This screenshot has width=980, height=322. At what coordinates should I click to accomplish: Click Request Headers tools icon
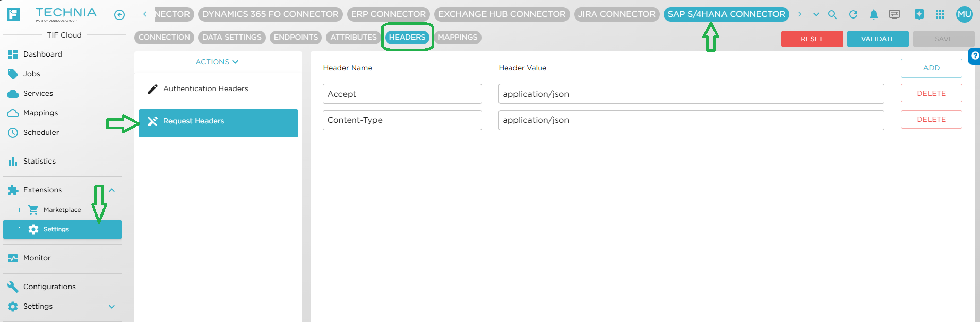point(152,121)
